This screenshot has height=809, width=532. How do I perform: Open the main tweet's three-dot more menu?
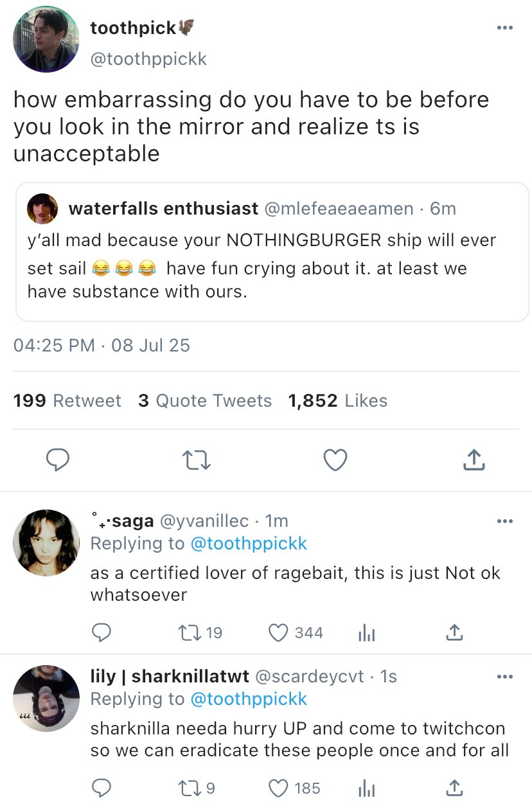[505, 28]
